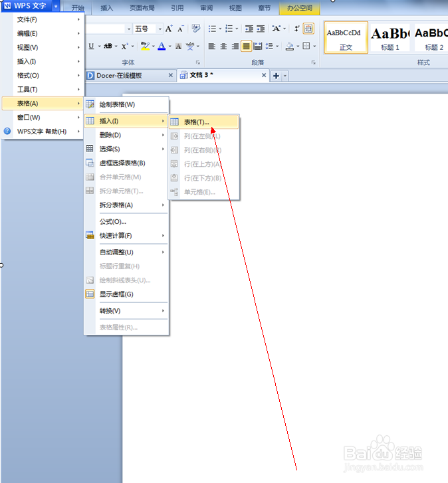Open the 选择(S) submenu
Screen dimensions: 448x483
coord(127,149)
